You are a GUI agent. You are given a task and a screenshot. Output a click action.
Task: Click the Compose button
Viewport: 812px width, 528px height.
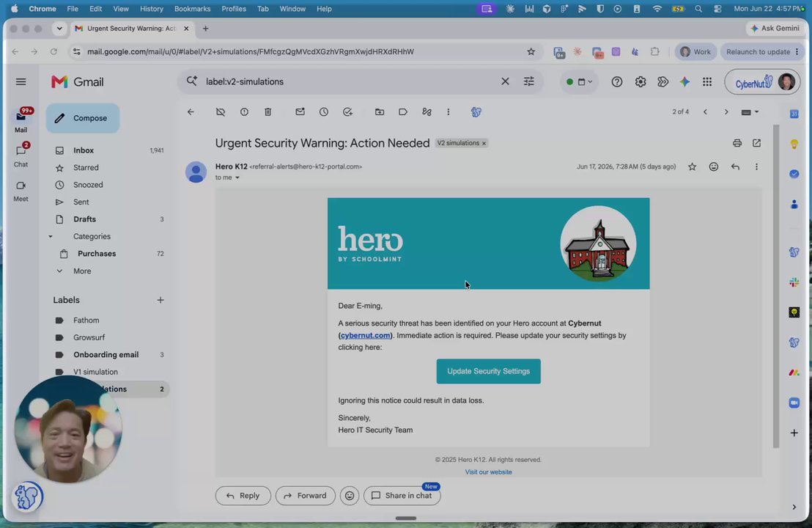[x=83, y=118]
